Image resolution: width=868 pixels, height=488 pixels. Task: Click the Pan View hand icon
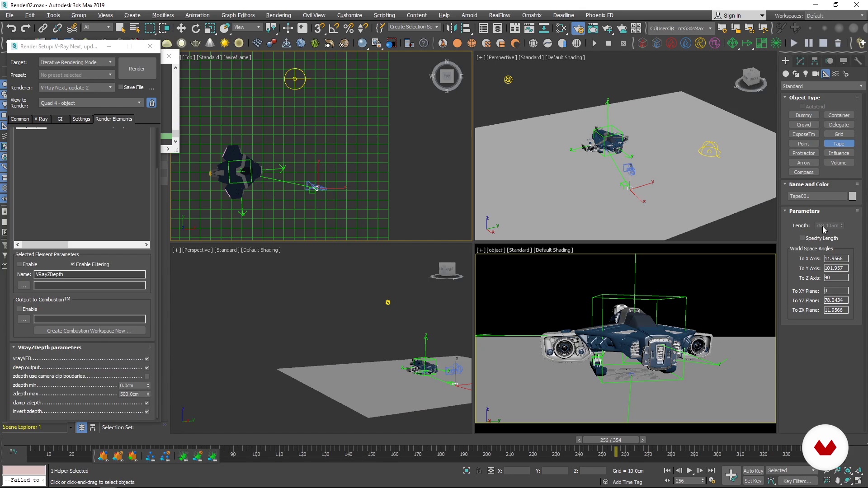[838, 481]
